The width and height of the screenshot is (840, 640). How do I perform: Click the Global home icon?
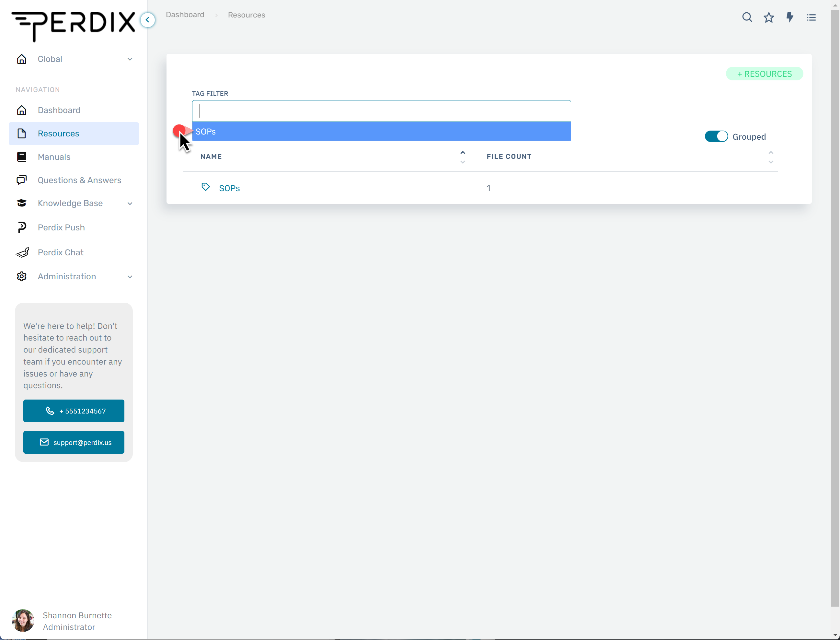pos(22,59)
